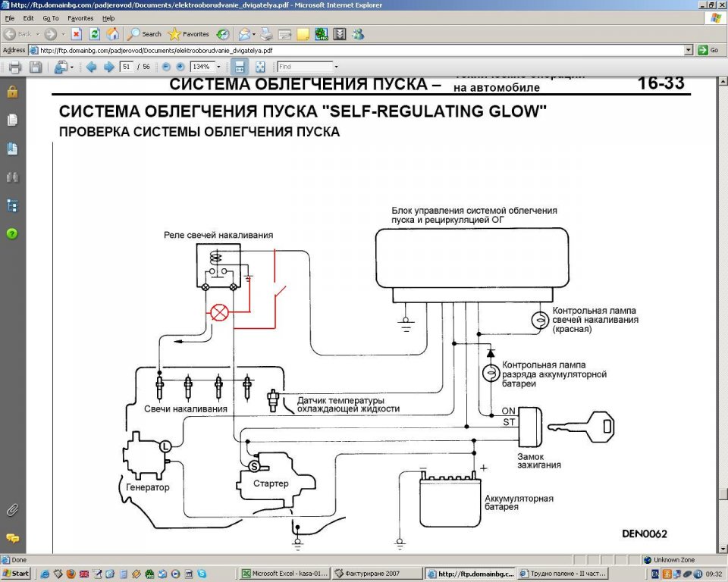Open the Attachments paperclip panel

tap(12, 509)
